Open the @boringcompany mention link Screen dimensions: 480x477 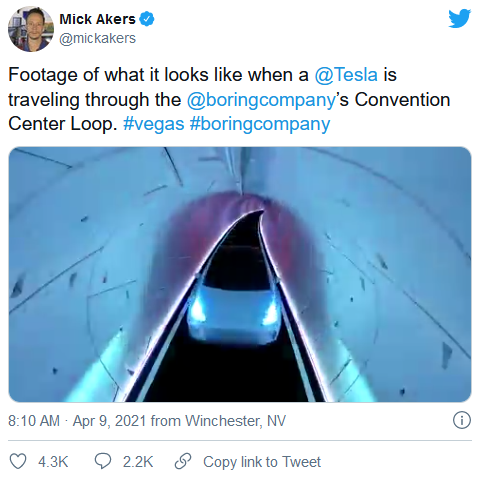[261, 99]
